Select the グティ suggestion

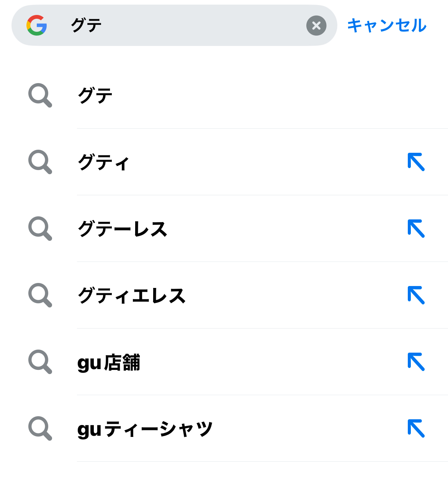224,162
